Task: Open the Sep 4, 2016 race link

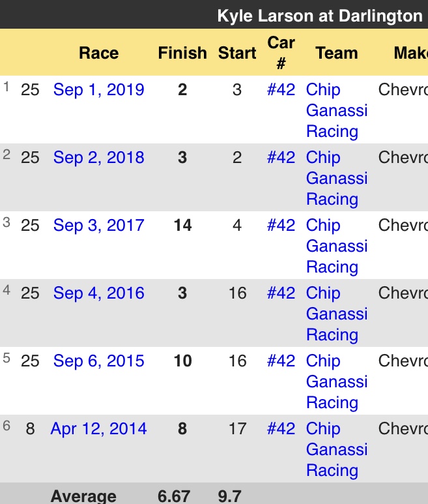Action: pyautogui.click(x=99, y=293)
